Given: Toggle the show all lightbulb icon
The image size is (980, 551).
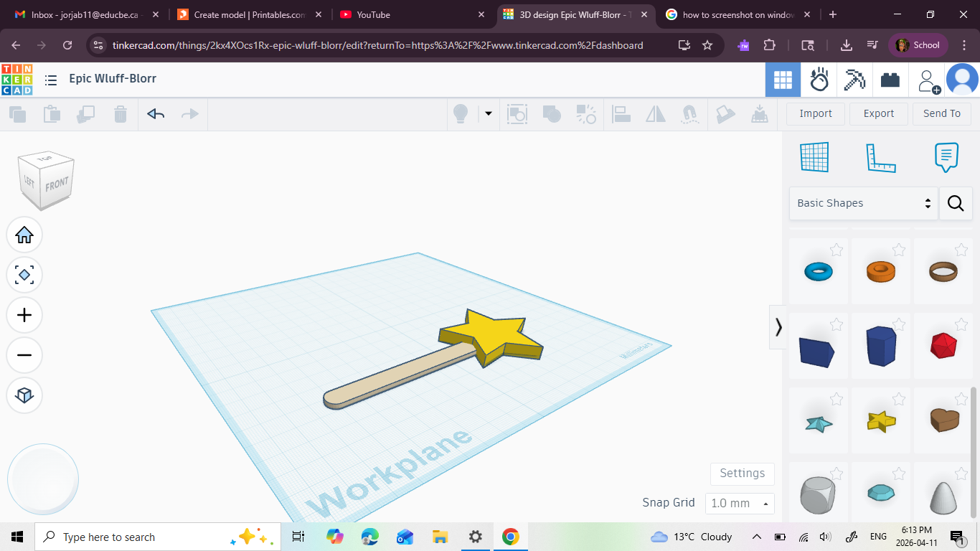Looking at the screenshot, I should [x=461, y=113].
